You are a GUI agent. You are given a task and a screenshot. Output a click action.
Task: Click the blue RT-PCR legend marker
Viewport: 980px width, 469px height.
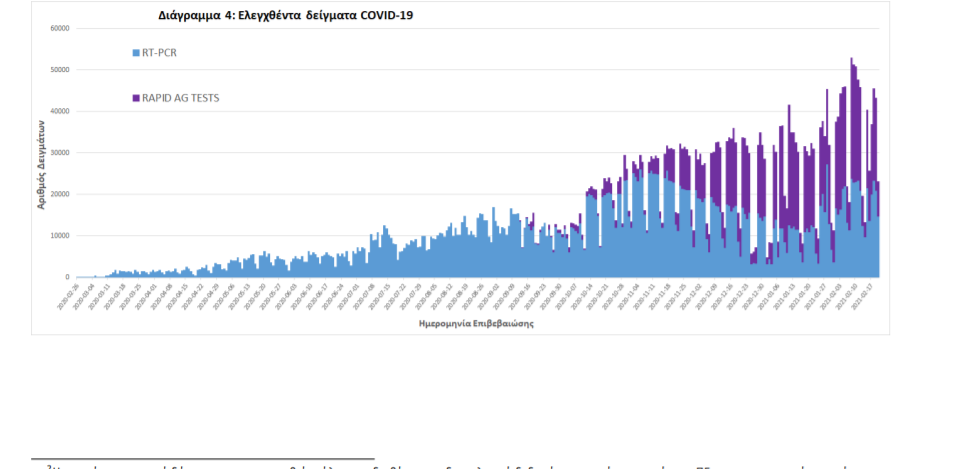(135, 52)
